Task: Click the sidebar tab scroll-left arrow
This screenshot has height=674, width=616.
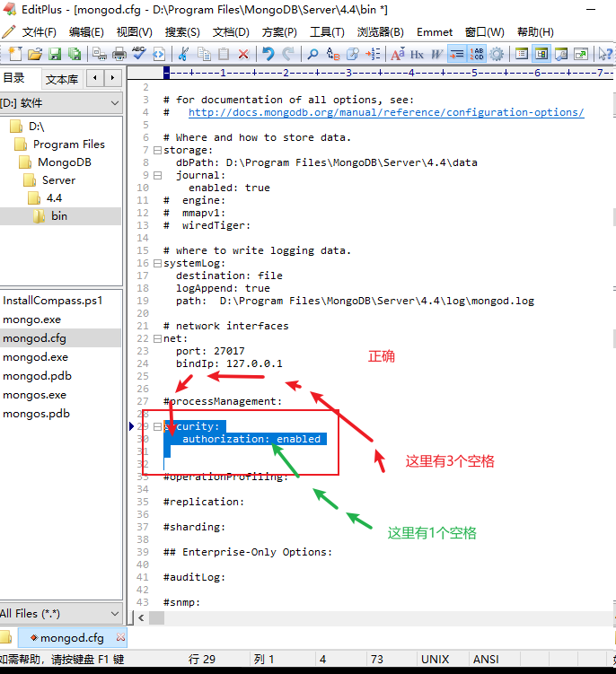Action: (94, 78)
